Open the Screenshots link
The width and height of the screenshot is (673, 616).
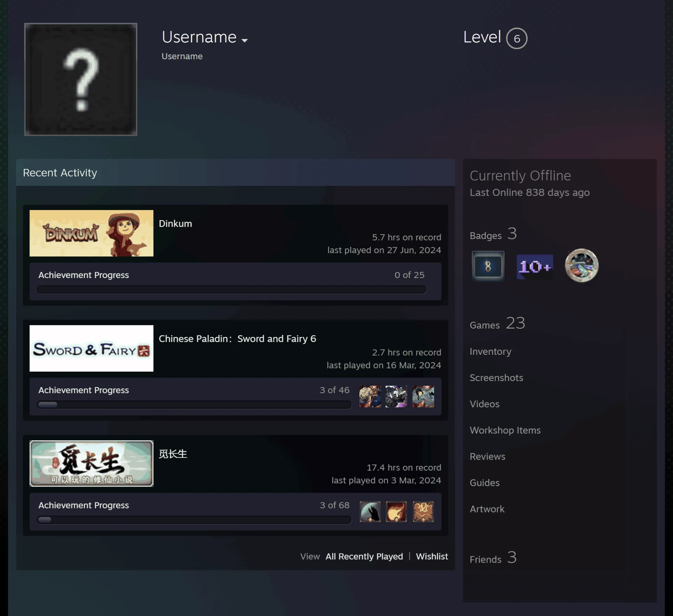pyautogui.click(x=496, y=378)
